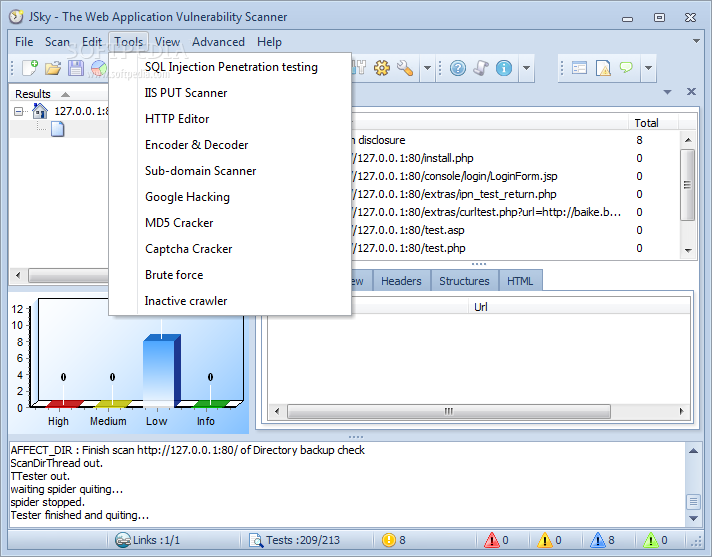Click the green triangle info severity icon
The image size is (712, 557).
click(x=651, y=540)
